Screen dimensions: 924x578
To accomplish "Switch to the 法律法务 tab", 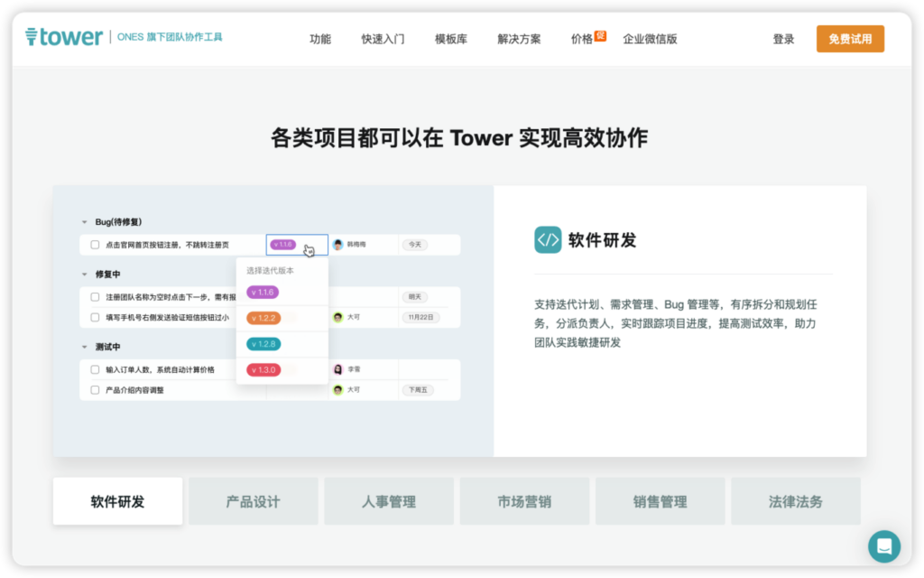I will coord(796,501).
